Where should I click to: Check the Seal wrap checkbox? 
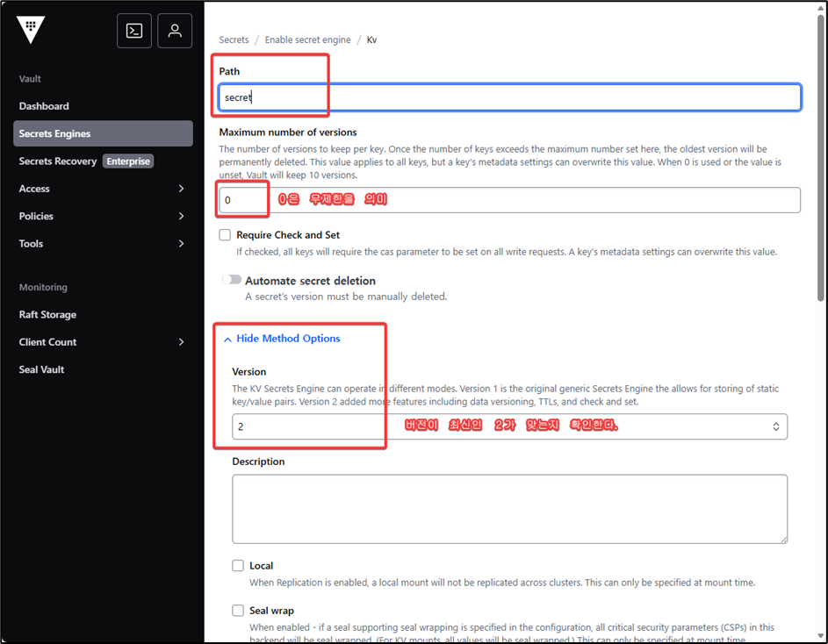(238, 610)
